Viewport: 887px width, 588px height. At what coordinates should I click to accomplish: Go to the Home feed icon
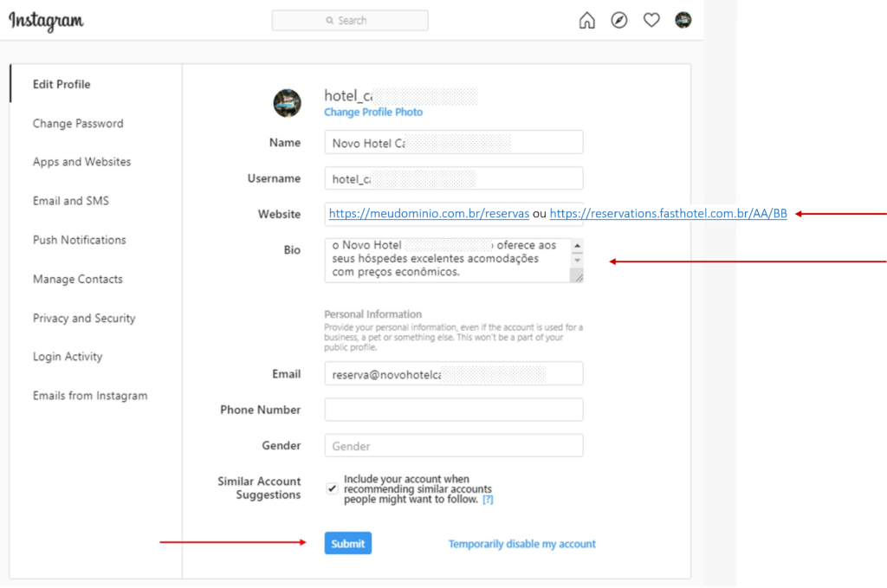click(586, 21)
